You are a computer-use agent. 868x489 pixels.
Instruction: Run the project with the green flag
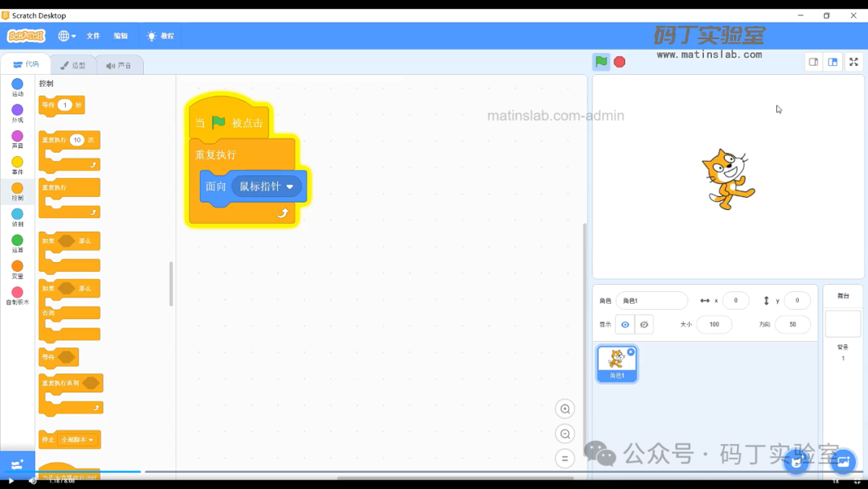[x=601, y=61]
